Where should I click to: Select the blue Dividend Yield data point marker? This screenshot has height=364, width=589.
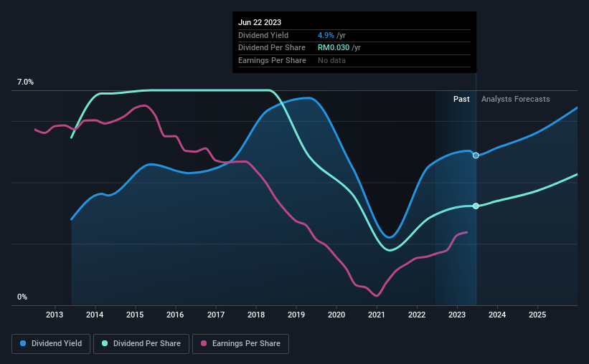click(476, 155)
